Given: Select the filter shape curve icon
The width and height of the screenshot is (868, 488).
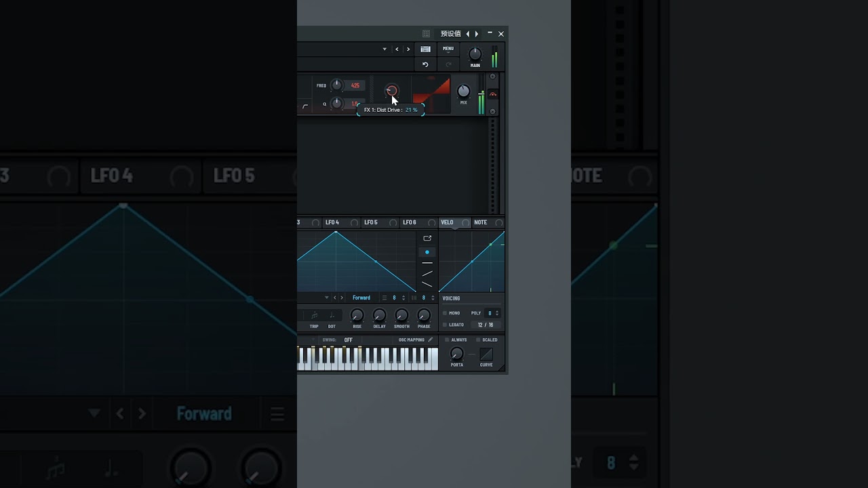Looking at the screenshot, I should (x=305, y=106).
